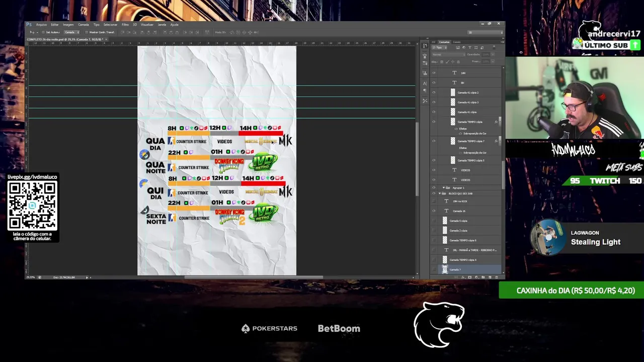Filter layers by text type icon

(470, 48)
